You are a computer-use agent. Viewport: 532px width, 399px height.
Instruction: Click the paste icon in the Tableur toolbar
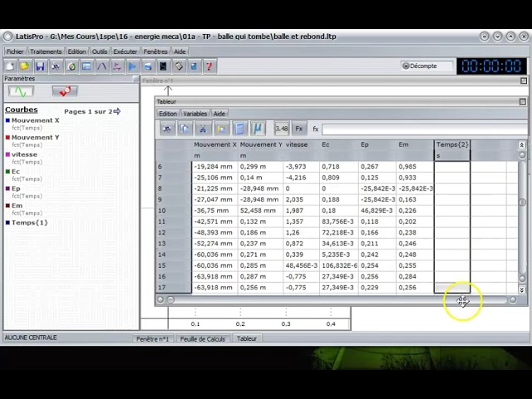(x=221, y=129)
